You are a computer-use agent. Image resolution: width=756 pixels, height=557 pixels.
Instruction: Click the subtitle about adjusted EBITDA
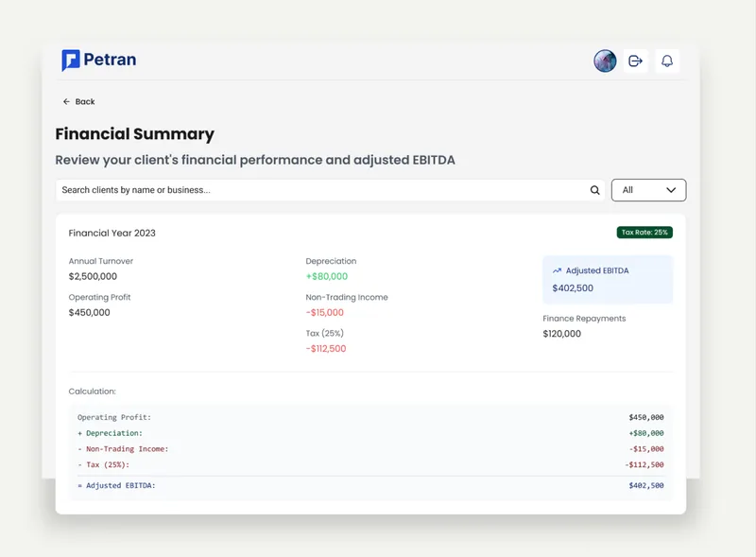(x=255, y=160)
